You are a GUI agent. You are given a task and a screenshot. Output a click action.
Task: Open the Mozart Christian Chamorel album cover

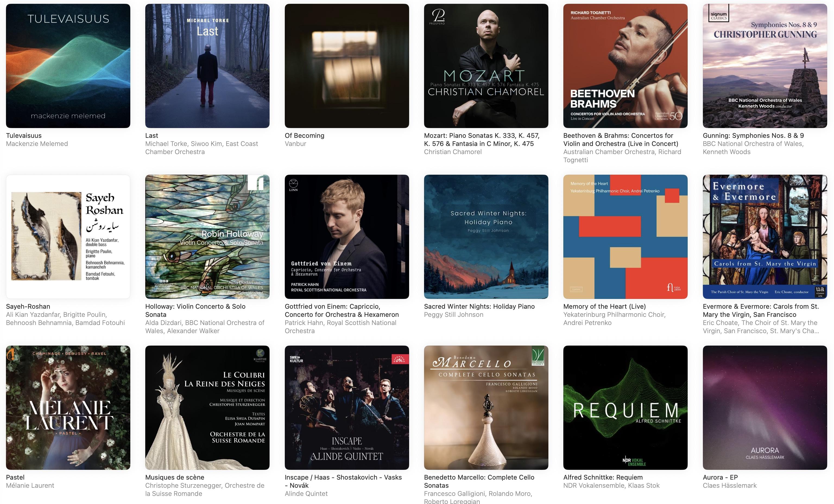point(486,66)
